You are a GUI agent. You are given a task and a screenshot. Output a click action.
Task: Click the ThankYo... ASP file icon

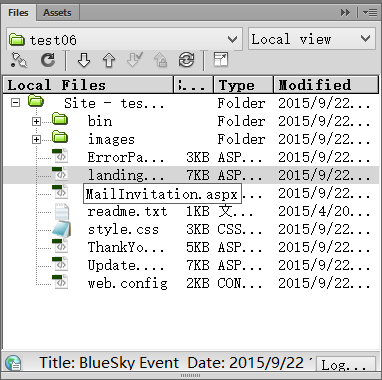60,246
